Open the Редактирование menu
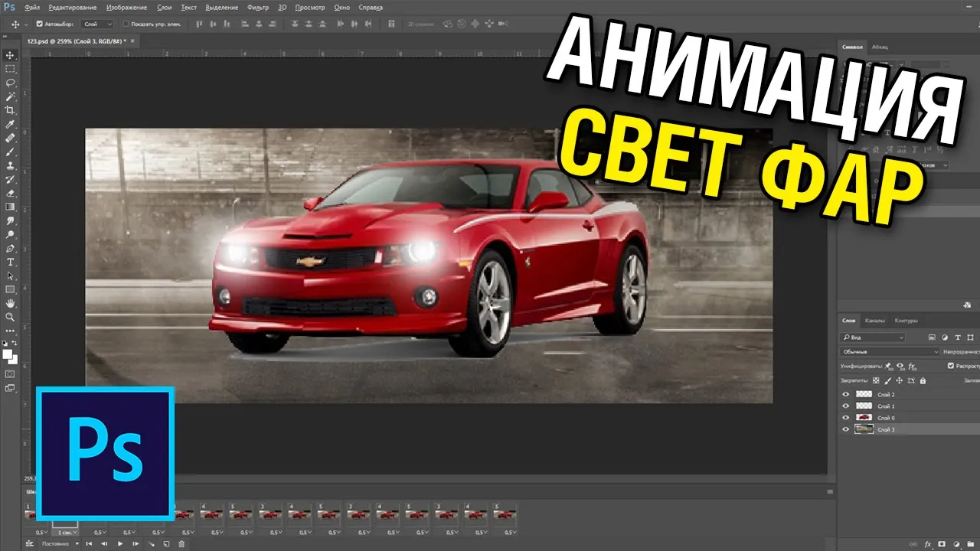 pyautogui.click(x=71, y=7)
